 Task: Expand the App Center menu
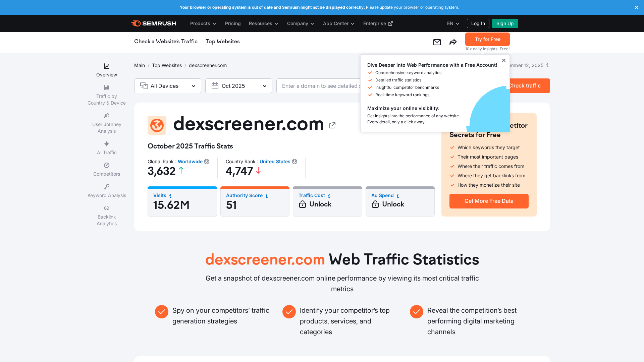(x=339, y=23)
